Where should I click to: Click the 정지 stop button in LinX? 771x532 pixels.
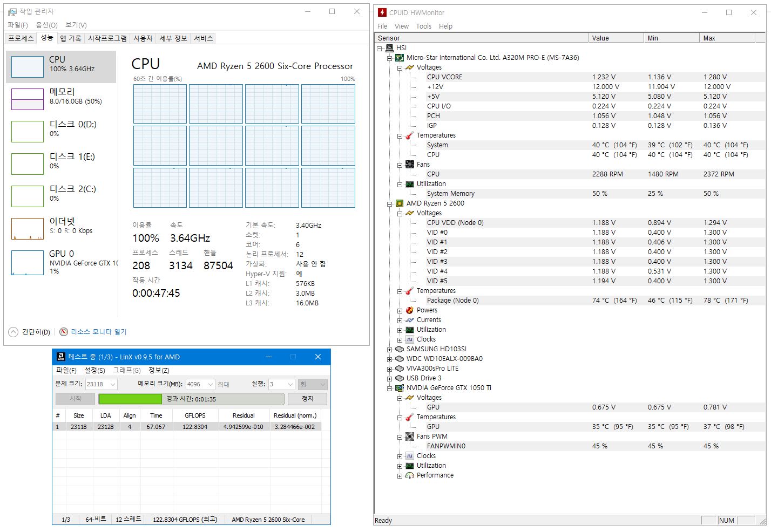tap(307, 399)
